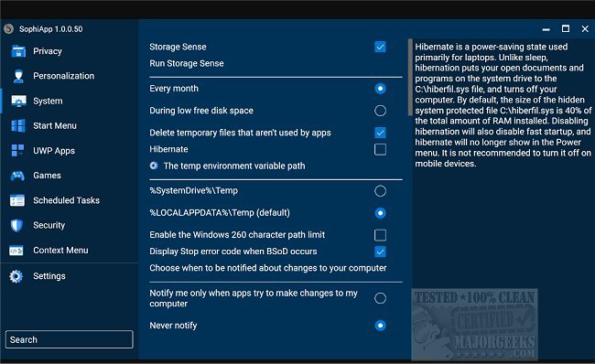Select the Context Menu label in sidebar
The width and height of the screenshot is (595, 364).
point(60,251)
